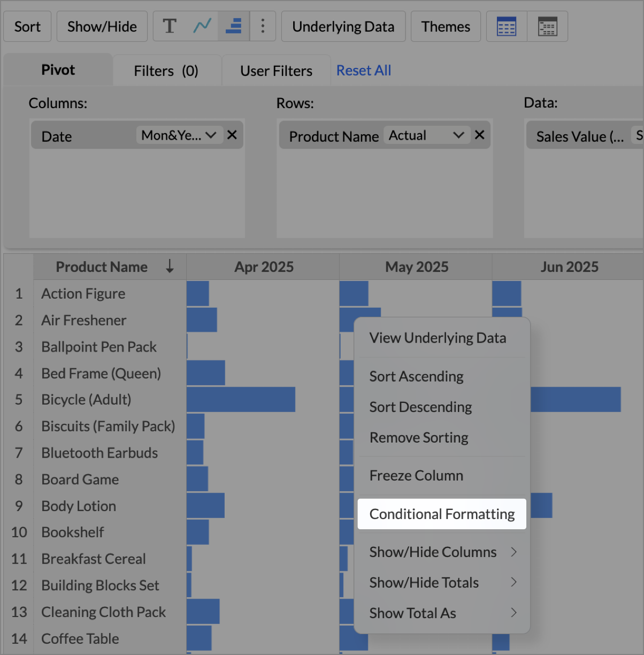Remove the Date field from Columns
This screenshot has width=644, height=655.
point(232,135)
